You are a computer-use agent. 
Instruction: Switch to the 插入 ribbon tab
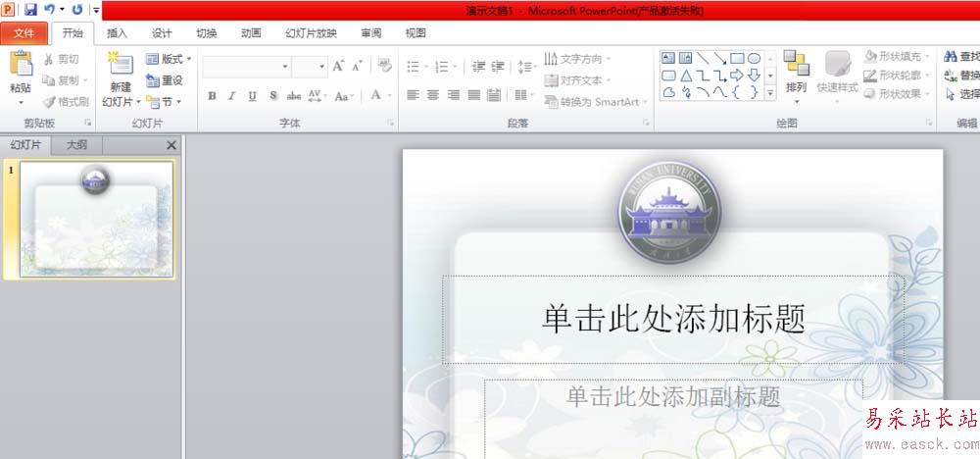click(117, 33)
